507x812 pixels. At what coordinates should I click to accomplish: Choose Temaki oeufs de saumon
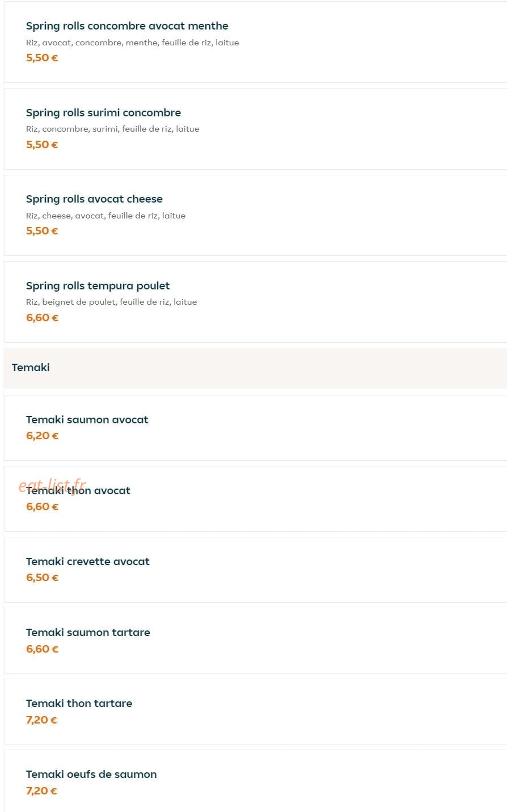pos(255,781)
